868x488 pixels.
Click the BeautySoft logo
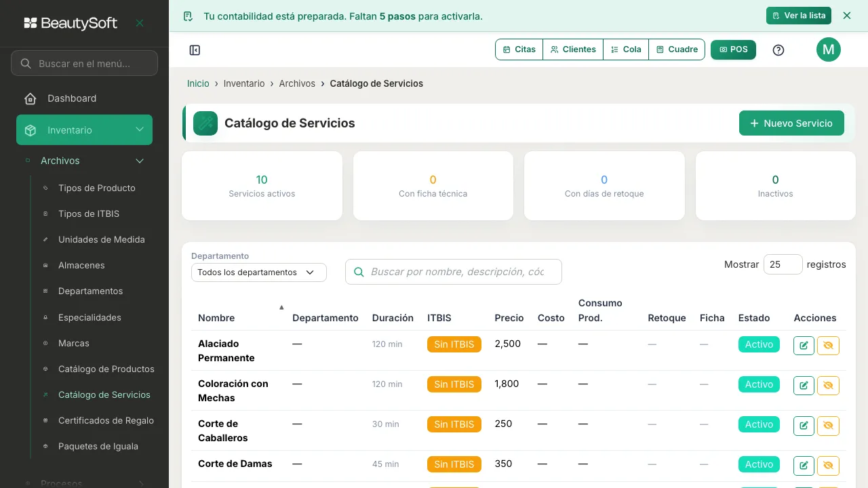[x=71, y=23]
